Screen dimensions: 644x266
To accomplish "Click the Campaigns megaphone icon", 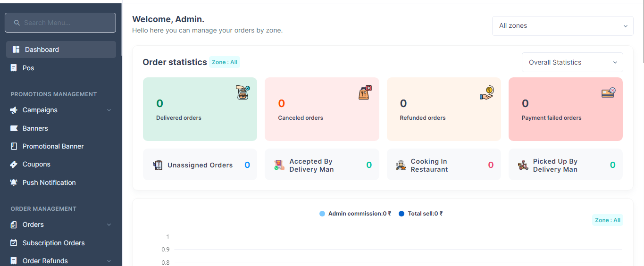I will 14,110.
